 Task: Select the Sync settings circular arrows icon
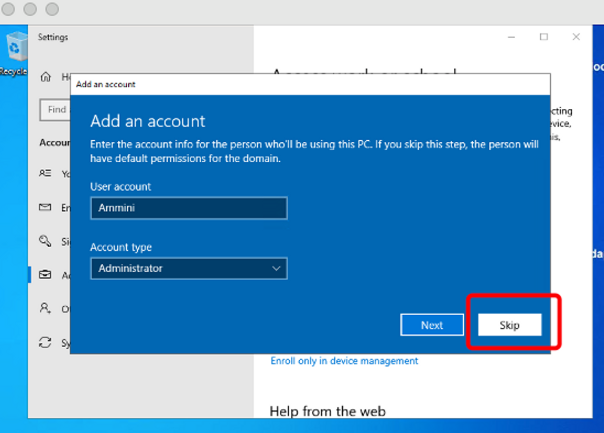[x=45, y=343]
